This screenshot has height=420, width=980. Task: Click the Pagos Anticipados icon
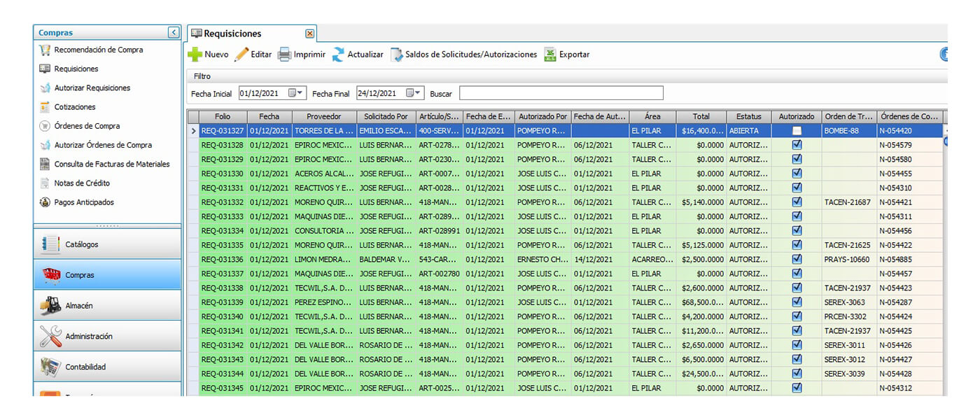click(x=45, y=202)
